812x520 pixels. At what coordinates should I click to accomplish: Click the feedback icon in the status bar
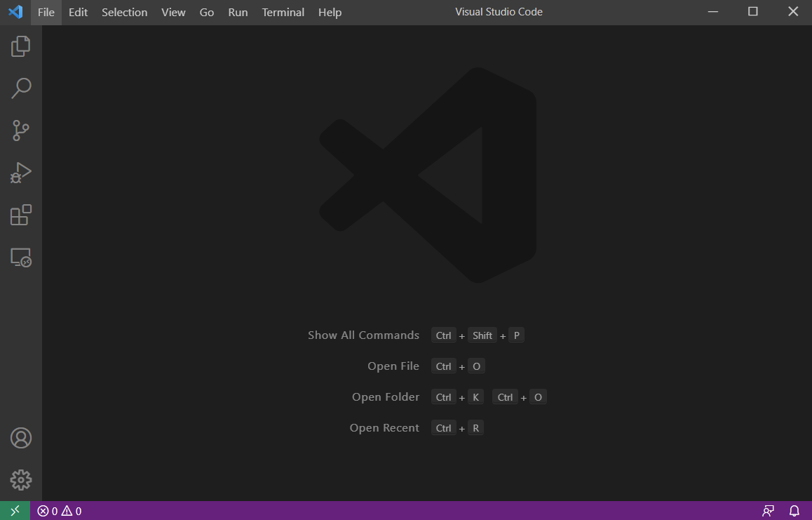pyautogui.click(x=768, y=510)
